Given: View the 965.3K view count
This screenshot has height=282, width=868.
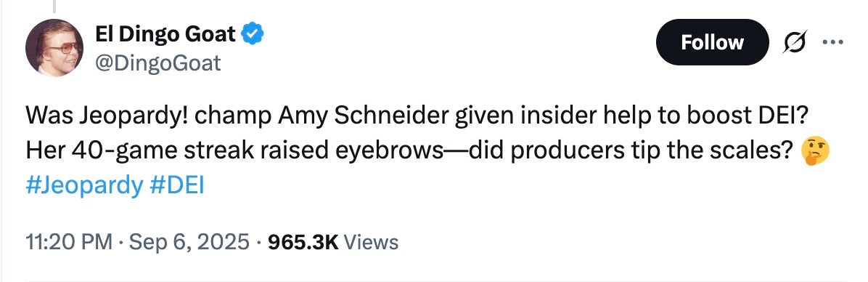Looking at the screenshot, I should coord(302,242).
